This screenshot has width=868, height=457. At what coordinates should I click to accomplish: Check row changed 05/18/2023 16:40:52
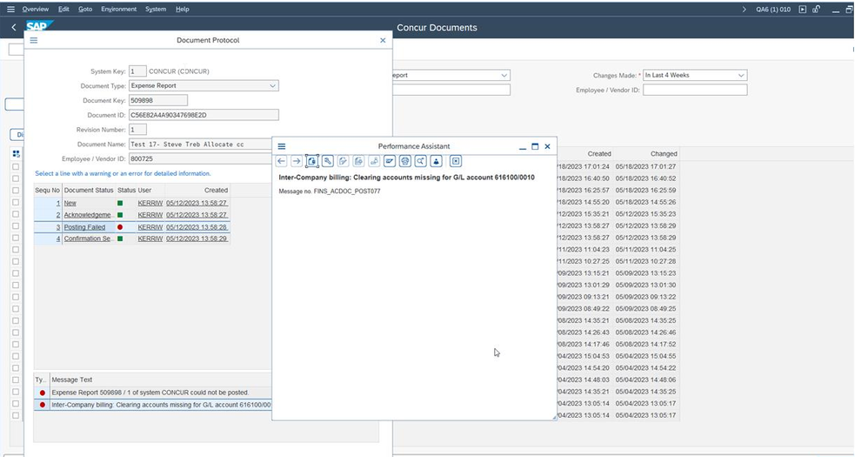[x=16, y=178]
